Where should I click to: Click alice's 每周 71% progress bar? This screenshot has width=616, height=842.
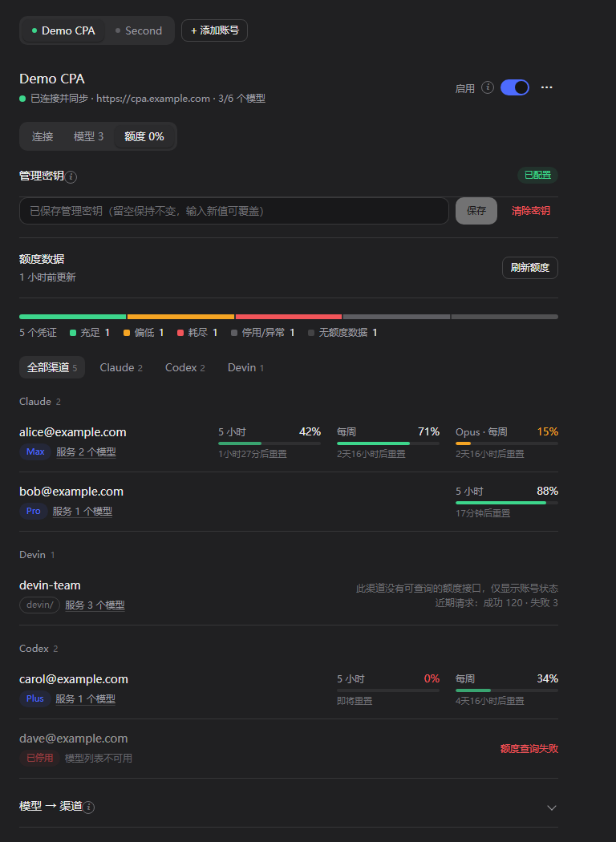(388, 443)
